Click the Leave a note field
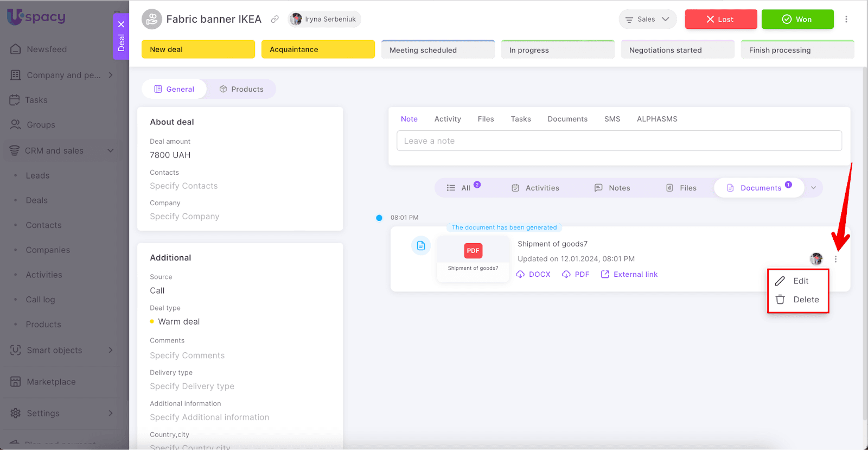 tap(618, 141)
